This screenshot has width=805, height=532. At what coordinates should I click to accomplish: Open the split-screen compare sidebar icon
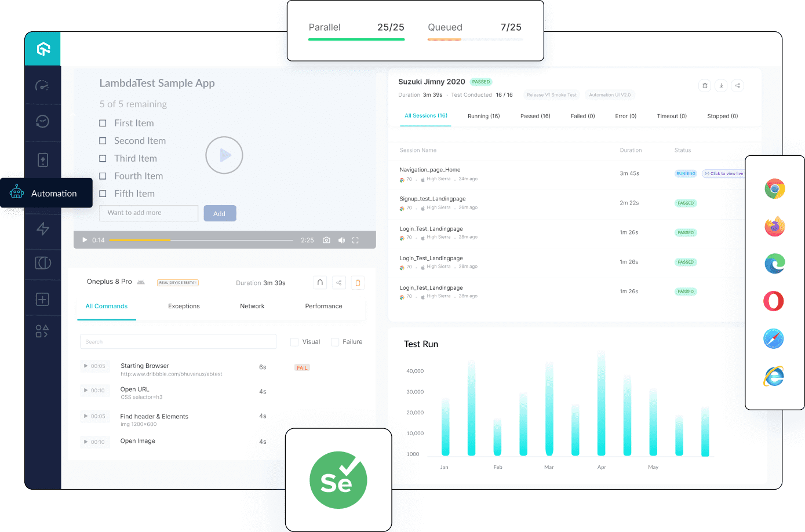point(43,263)
